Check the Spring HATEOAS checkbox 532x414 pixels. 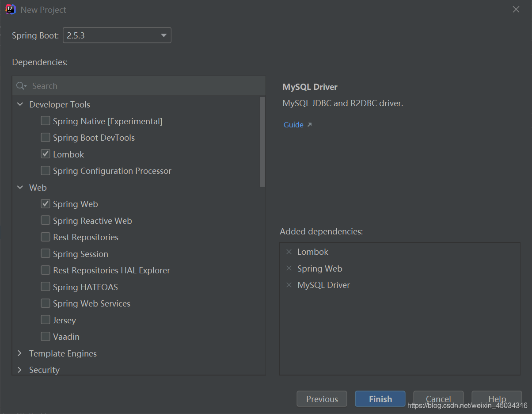click(x=46, y=287)
